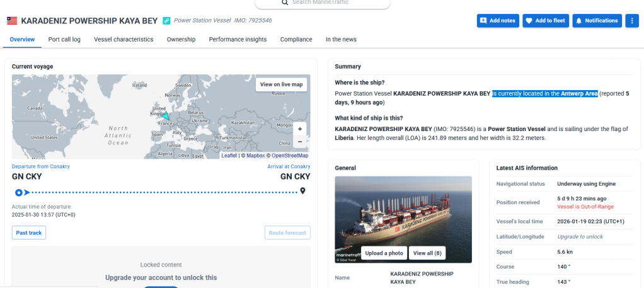Open the Vessel characteristics tab
Image resolution: width=644 pixels, height=288 pixels.
pos(124,39)
